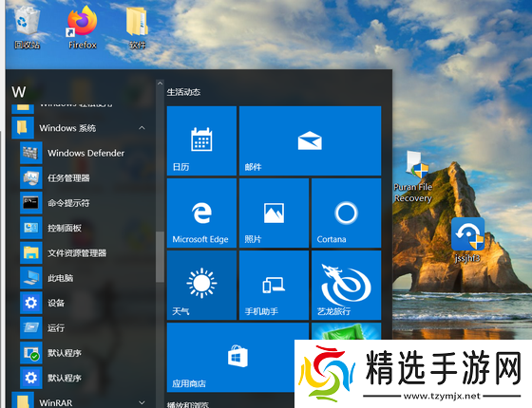This screenshot has width=532, height=408.
Task: Click the 设备 gear icon
Action: [30, 303]
